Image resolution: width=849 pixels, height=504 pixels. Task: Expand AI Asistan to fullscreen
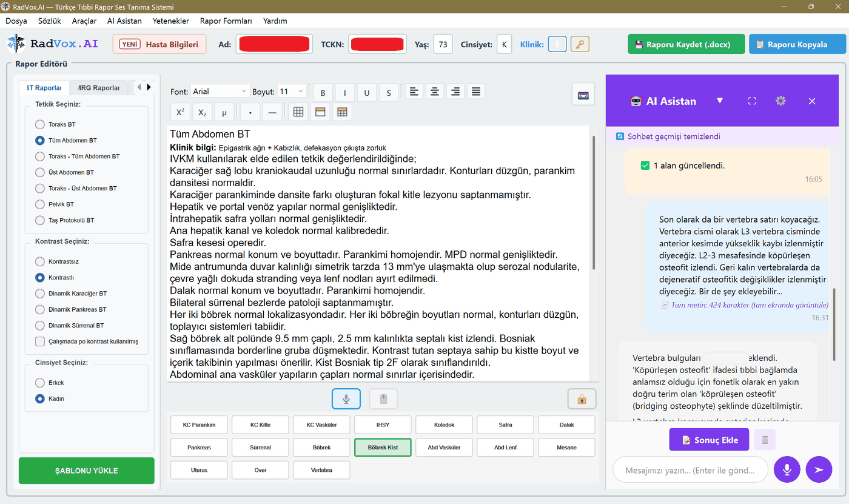pyautogui.click(x=752, y=101)
